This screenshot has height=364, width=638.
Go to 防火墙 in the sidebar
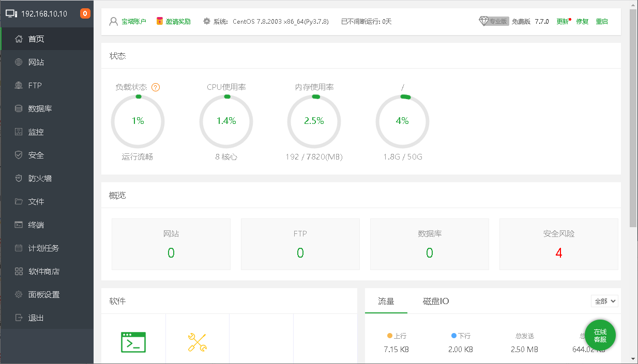click(40, 179)
